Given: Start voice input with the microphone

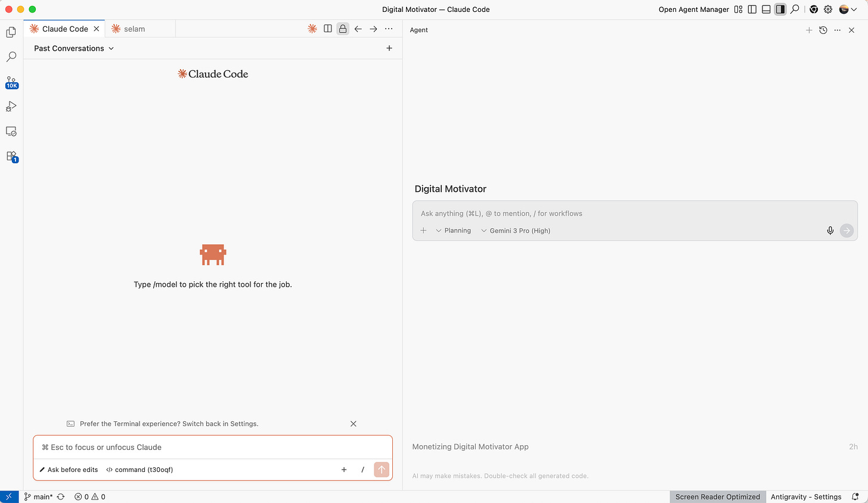Looking at the screenshot, I should [830, 231].
